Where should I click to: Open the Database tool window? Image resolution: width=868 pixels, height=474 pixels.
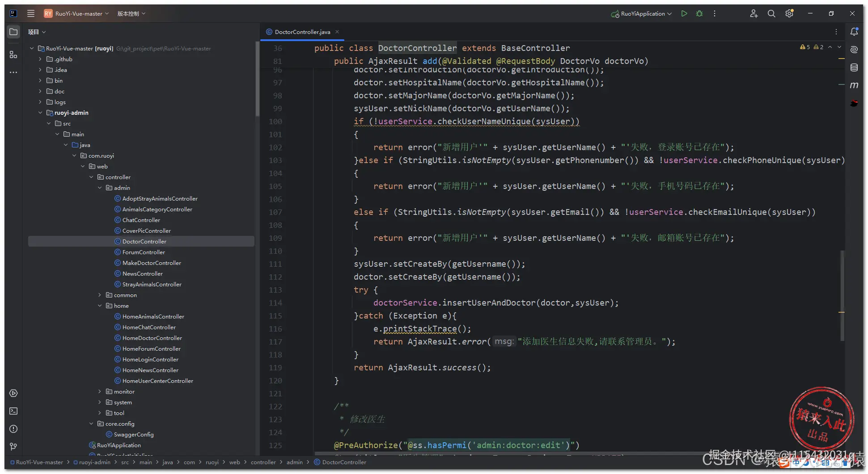click(854, 67)
